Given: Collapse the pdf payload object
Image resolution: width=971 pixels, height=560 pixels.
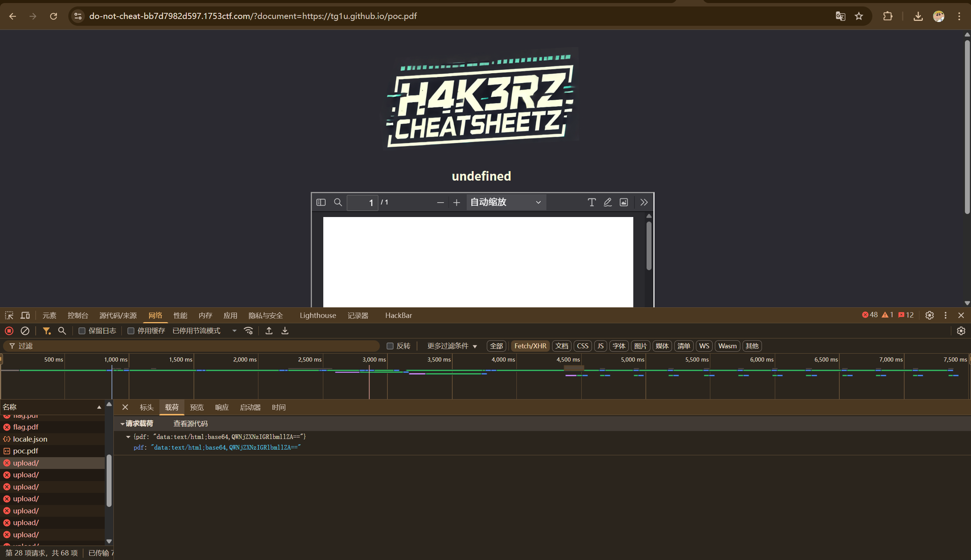Looking at the screenshot, I should click(x=128, y=437).
